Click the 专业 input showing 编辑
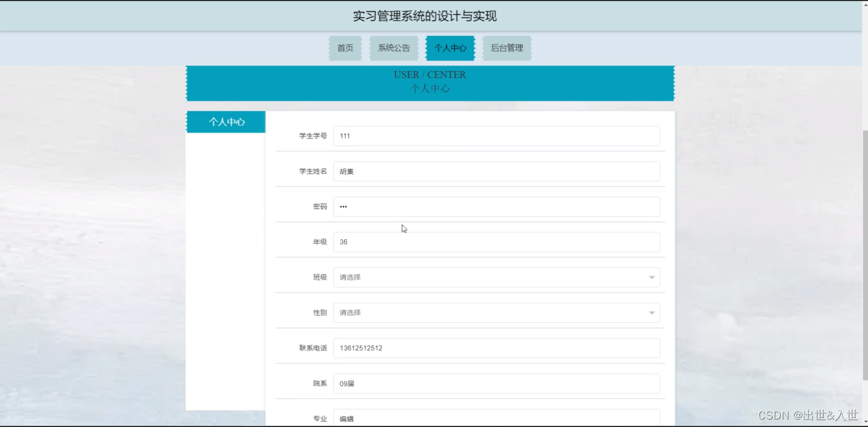 tap(496, 418)
